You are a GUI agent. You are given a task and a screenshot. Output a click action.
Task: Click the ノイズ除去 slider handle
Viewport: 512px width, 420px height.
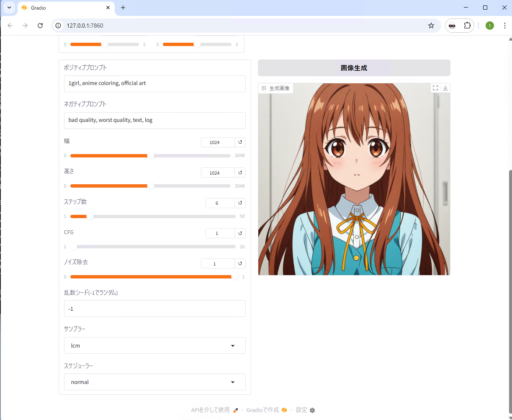pos(235,277)
